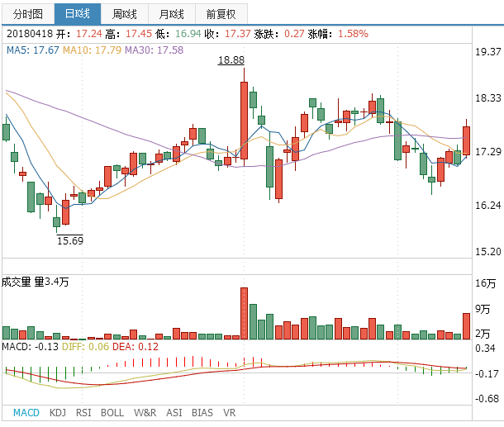Click the 9万 volume axis label
The height and width of the screenshot is (427, 504).
(x=483, y=309)
